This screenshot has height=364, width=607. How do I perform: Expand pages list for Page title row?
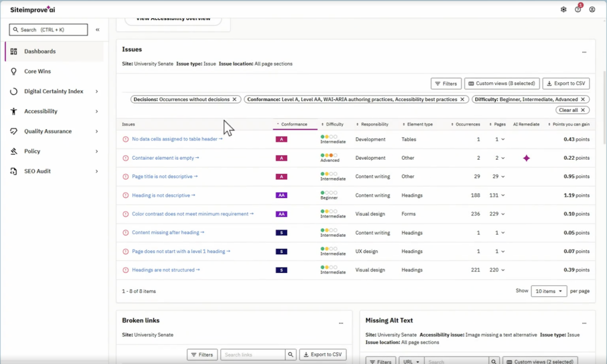pos(503,177)
